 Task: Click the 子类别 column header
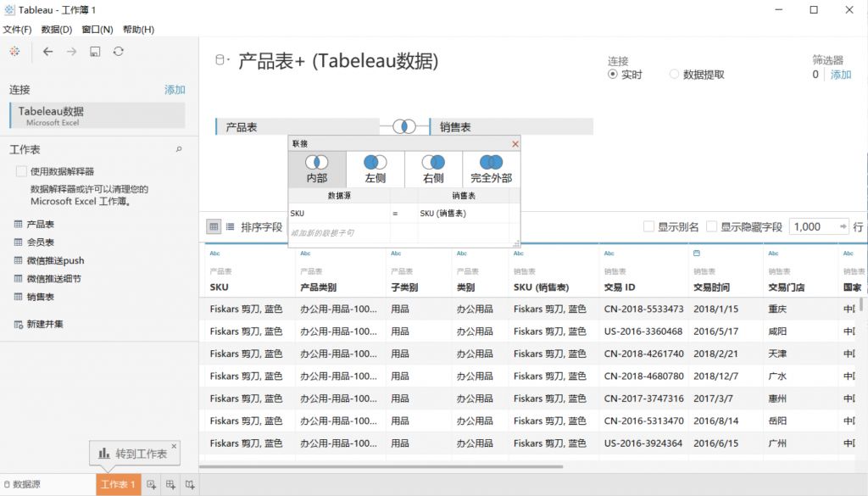click(404, 287)
